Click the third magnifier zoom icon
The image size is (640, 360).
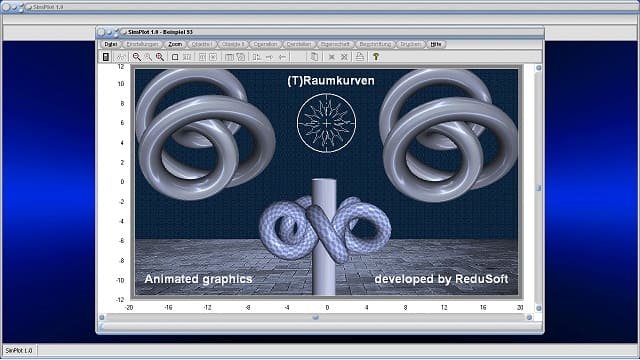[160, 57]
